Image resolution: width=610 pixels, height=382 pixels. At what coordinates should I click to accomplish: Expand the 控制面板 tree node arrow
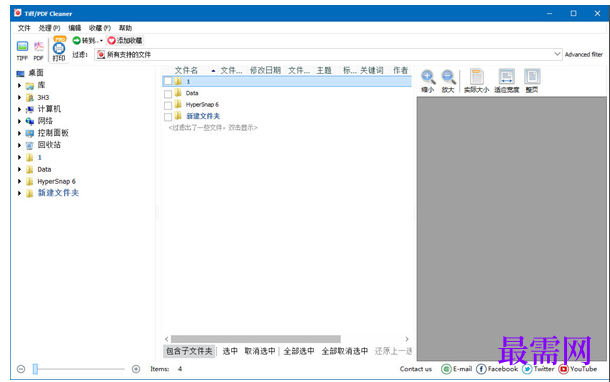tap(19, 133)
